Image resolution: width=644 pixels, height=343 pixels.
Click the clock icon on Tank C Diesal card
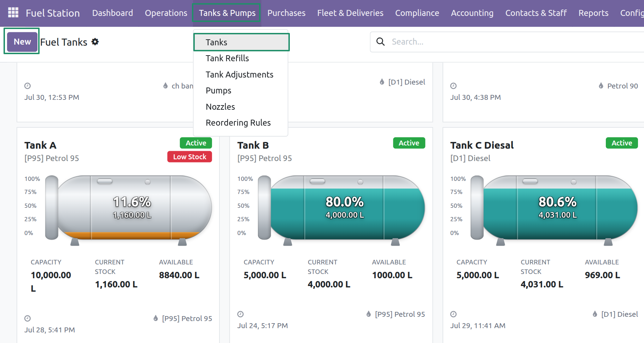tap(453, 314)
